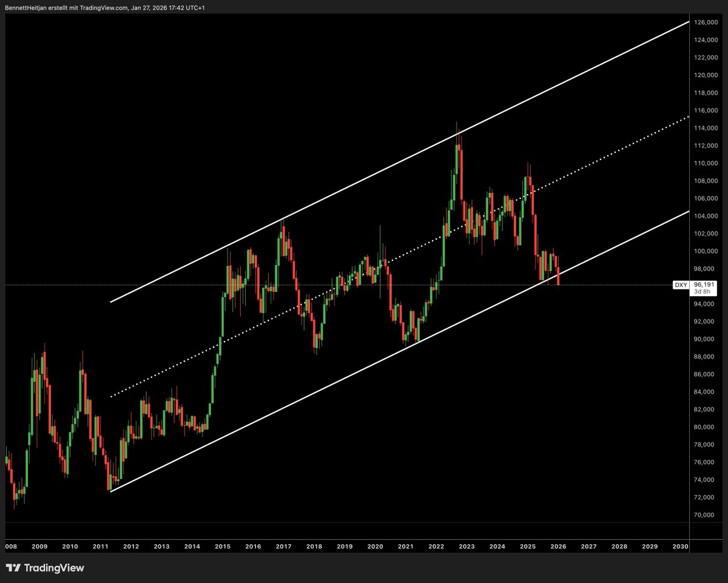
Task: Click the 2010 year on time axis
Action: tap(70, 547)
